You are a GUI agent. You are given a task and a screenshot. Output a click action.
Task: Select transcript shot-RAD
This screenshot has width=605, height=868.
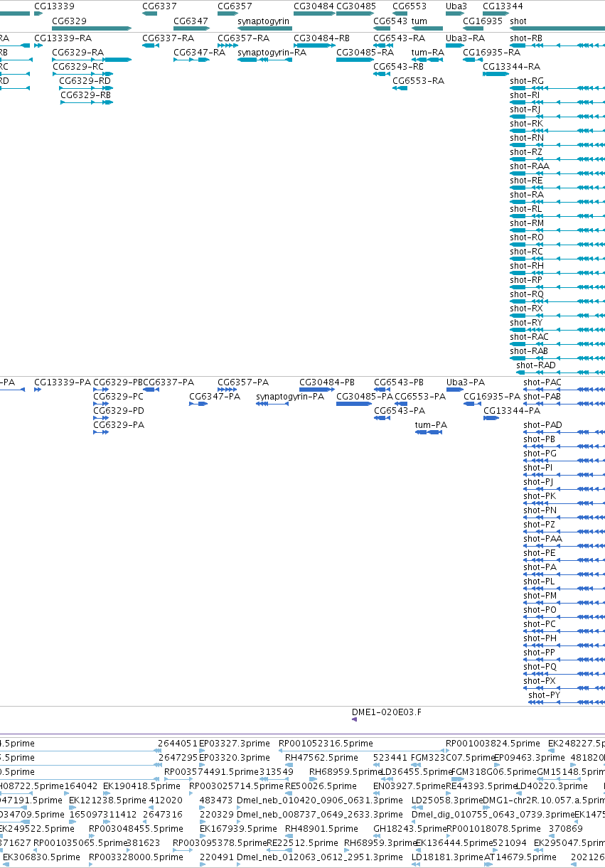pyautogui.click(x=536, y=365)
